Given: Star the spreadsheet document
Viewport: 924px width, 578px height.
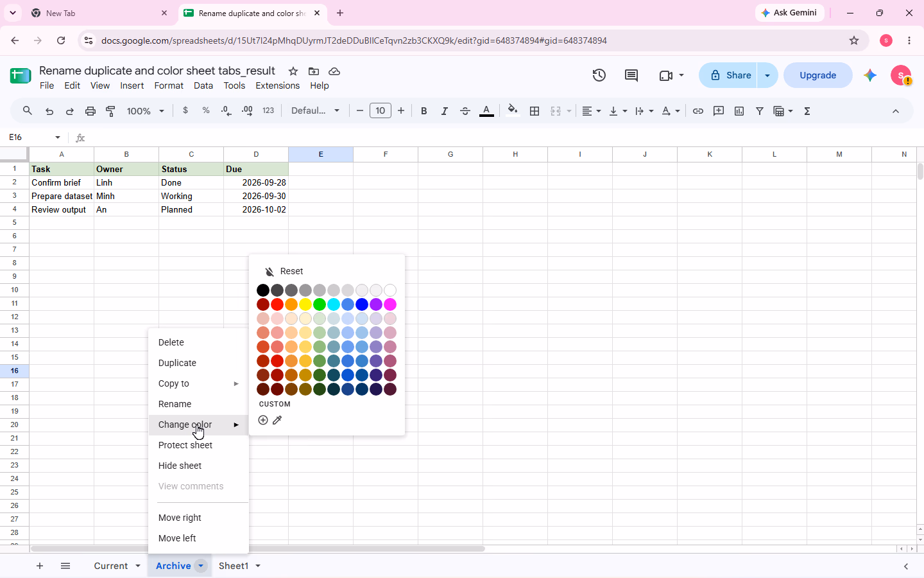Looking at the screenshot, I should click(293, 71).
